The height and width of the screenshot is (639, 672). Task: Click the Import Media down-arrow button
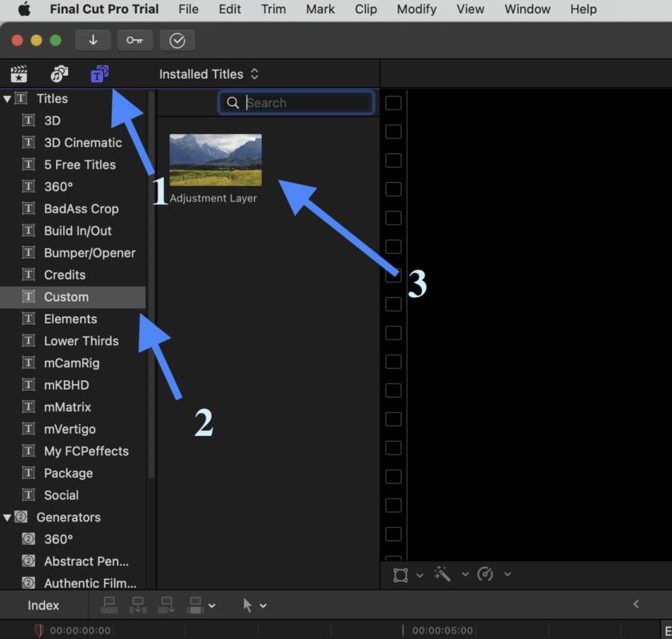click(93, 40)
